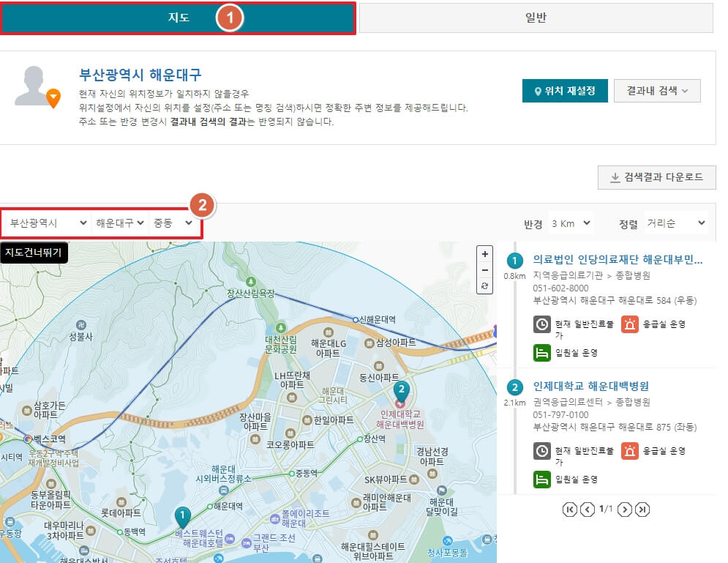Image resolution: width=728 pixels, height=563 pixels.
Task: Click address 해운대로 584 (우동)
Action: tap(615, 301)
